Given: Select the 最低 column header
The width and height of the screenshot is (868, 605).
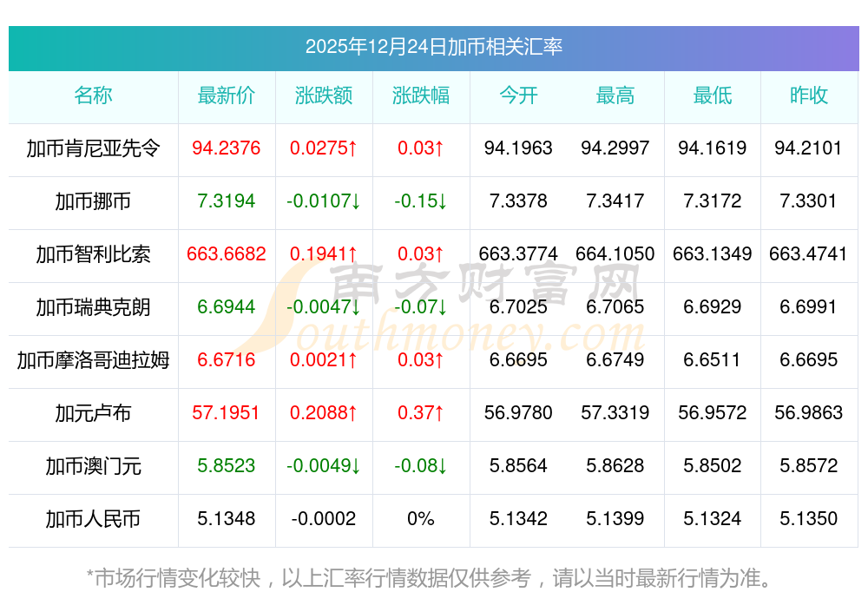Looking at the screenshot, I should 713,95.
